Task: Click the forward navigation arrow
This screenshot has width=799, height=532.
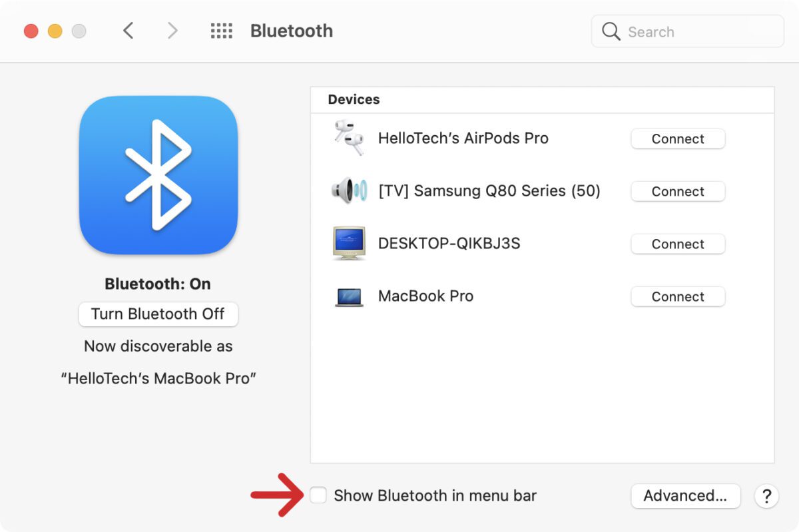Action: (x=172, y=31)
